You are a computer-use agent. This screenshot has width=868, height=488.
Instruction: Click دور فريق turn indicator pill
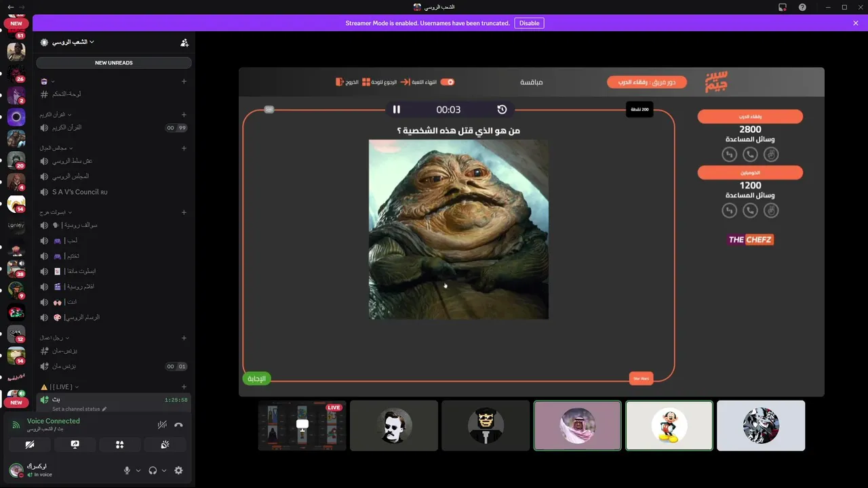point(647,82)
